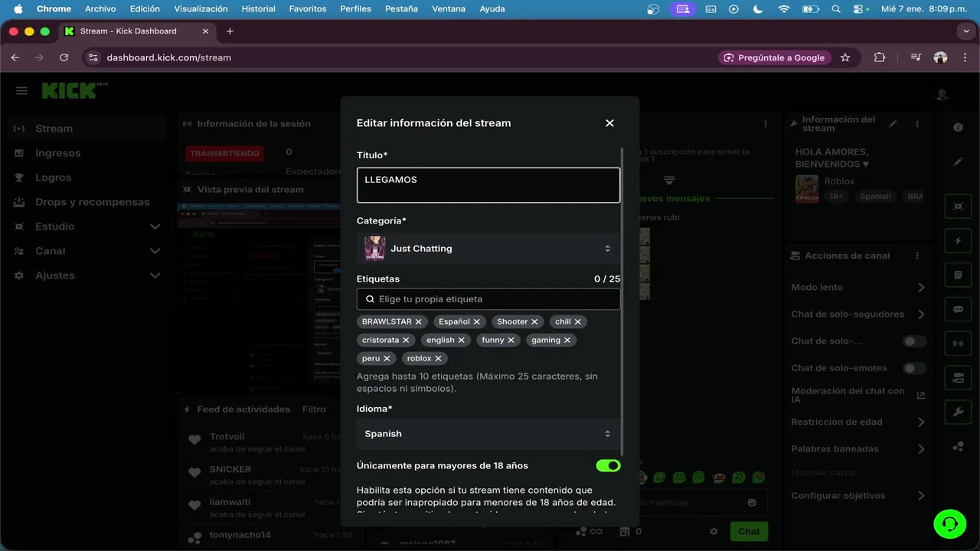Image resolution: width=980 pixels, height=551 pixels.
Task: Select Stream in the sidebar
Action: tap(87, 129)
